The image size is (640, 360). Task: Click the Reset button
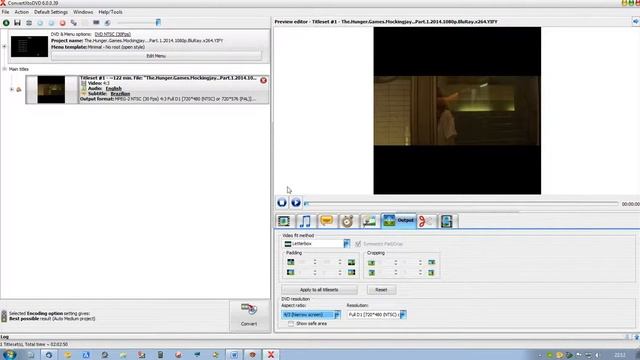(381, 290)
